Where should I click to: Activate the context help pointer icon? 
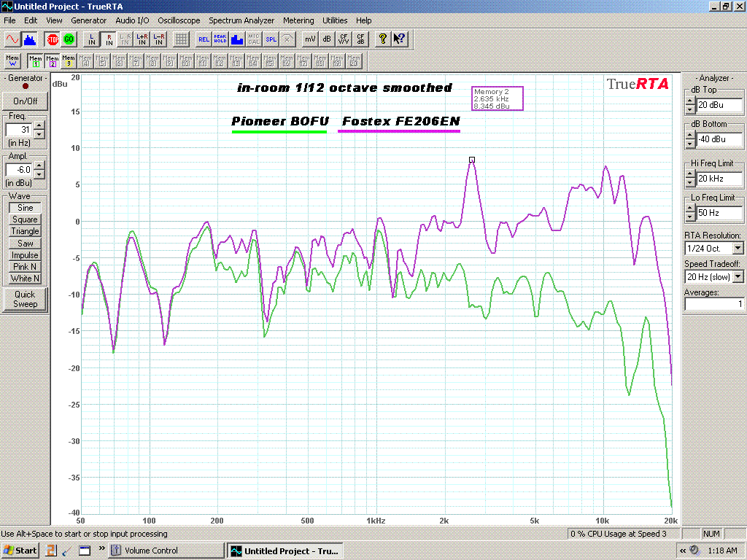tap(400, 39)
